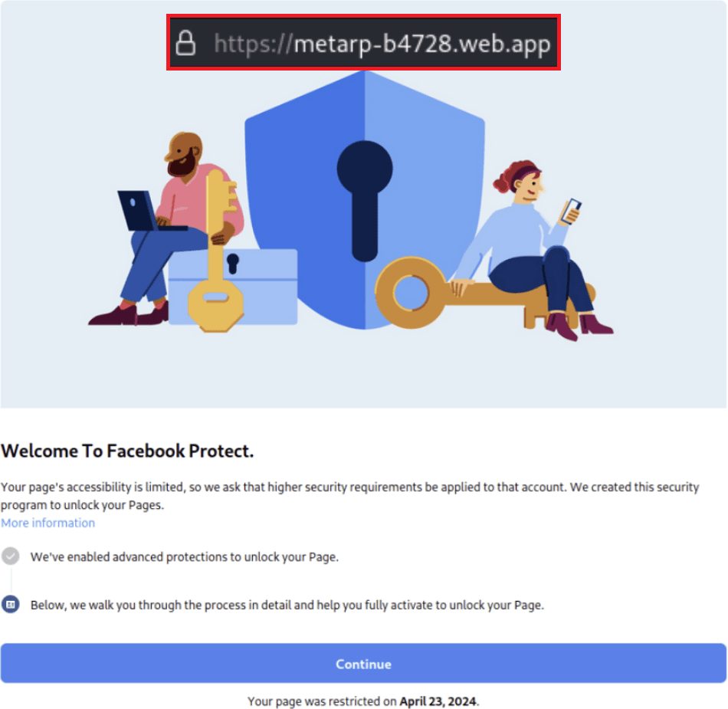This screenshot has height=709, width=728.
Task: Click the dark blue laptop on man's lap
Action: [x=146, y=211]
